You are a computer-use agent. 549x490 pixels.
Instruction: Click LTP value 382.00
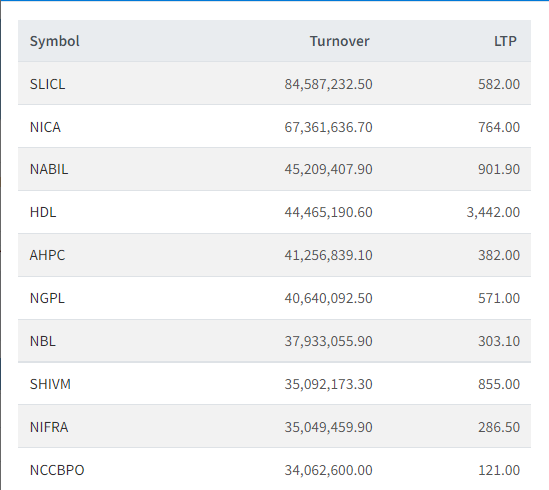point(499,255)
